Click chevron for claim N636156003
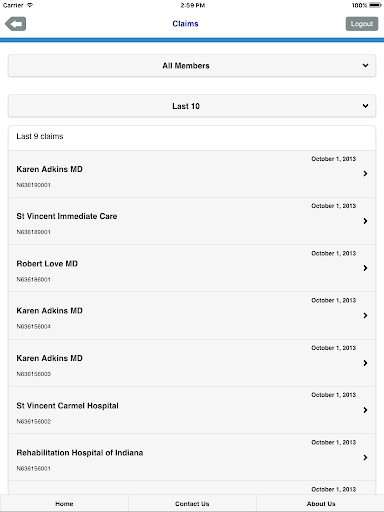Viewport: 384px width, 512px height. coord(365,363)
